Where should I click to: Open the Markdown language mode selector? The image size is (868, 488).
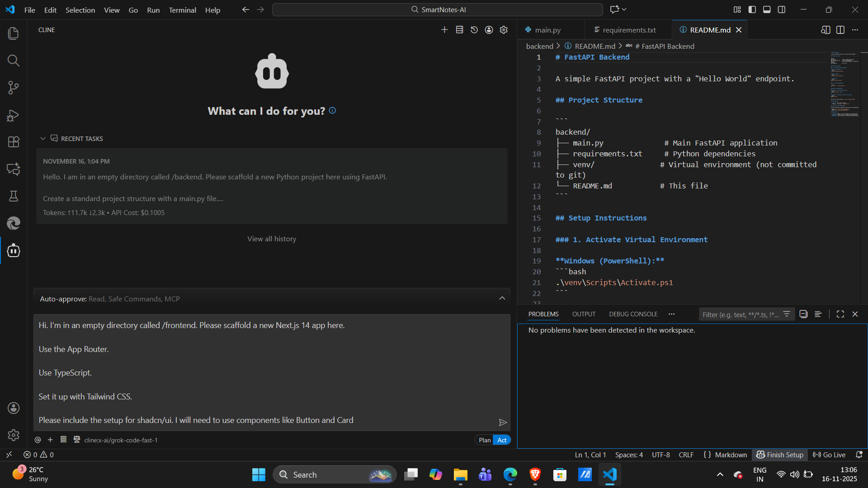tap(731, 455)
